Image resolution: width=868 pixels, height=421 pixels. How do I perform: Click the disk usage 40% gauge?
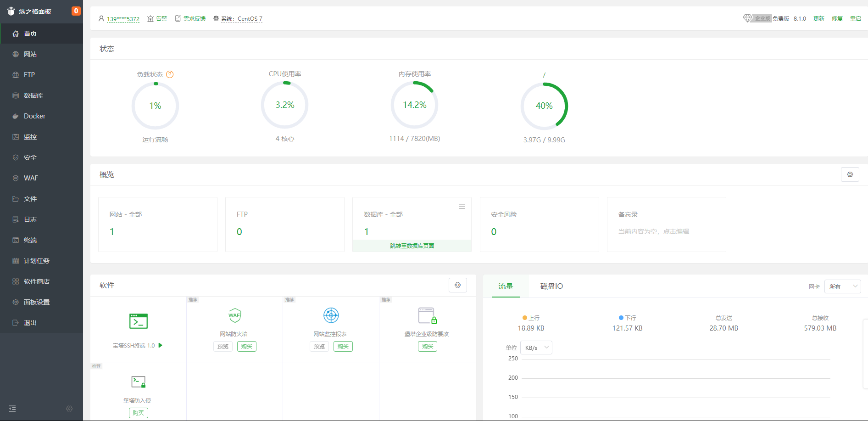(x=544, y=106)
